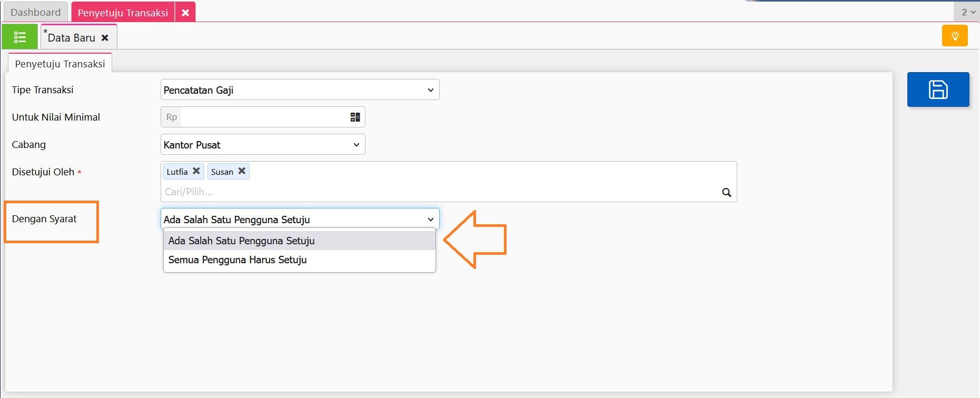Click the Penyetuju Transaksi form sub-tab
The image size is (980, 398).
pyautogui.click(x=60, y=64)
